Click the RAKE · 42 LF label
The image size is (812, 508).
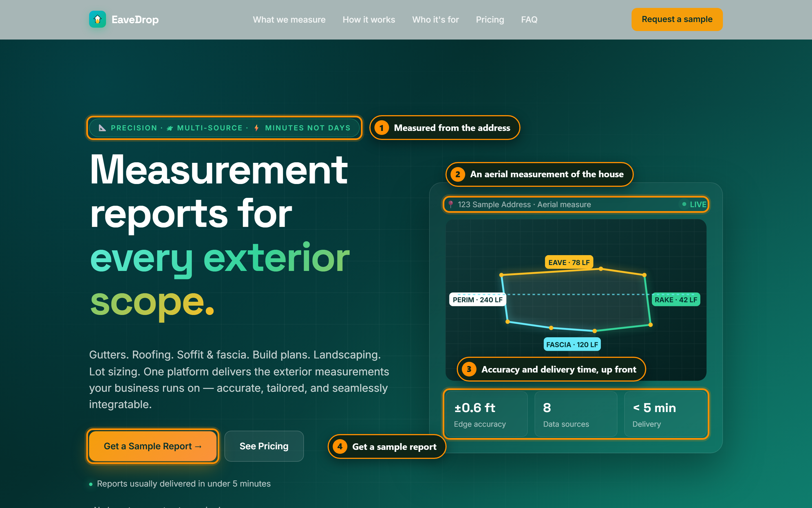click(x=676, y=300)
